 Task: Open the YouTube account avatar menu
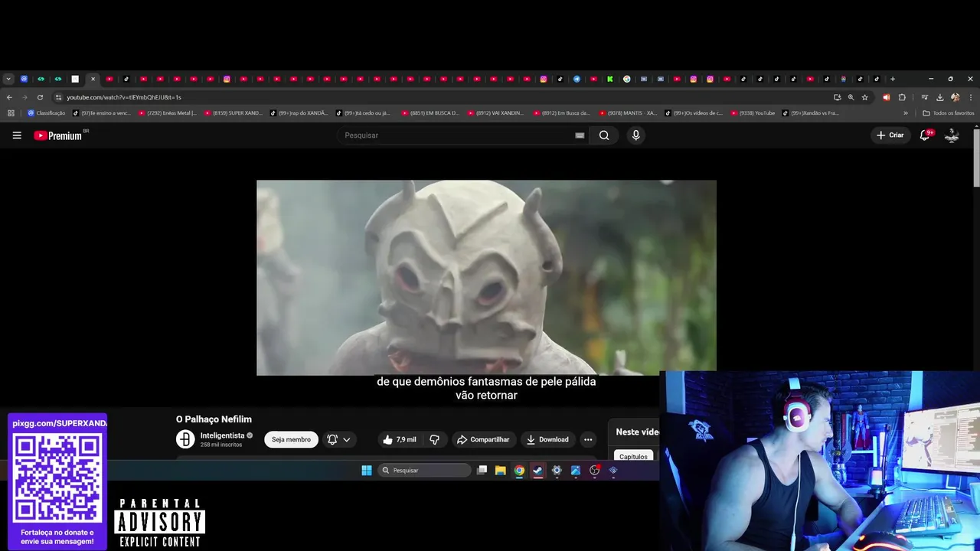[x=952, y=135]
